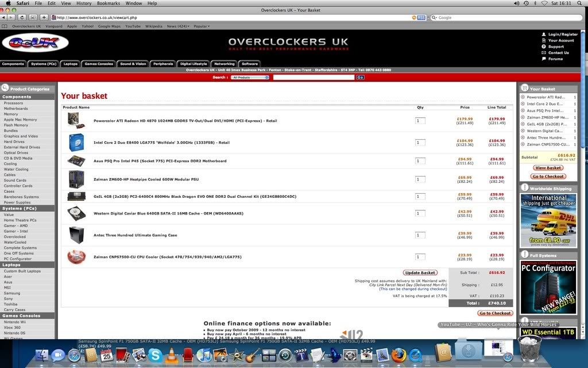Click the add bookmark plus button
The width and height of the screenshot is (588, 368).
(44, 18)
